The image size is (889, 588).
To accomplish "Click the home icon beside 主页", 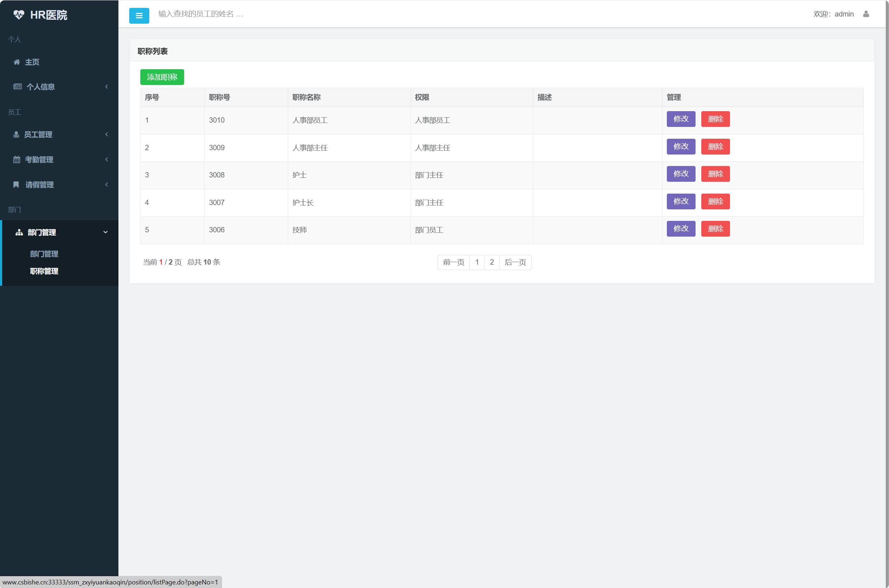I will [17, 62].
